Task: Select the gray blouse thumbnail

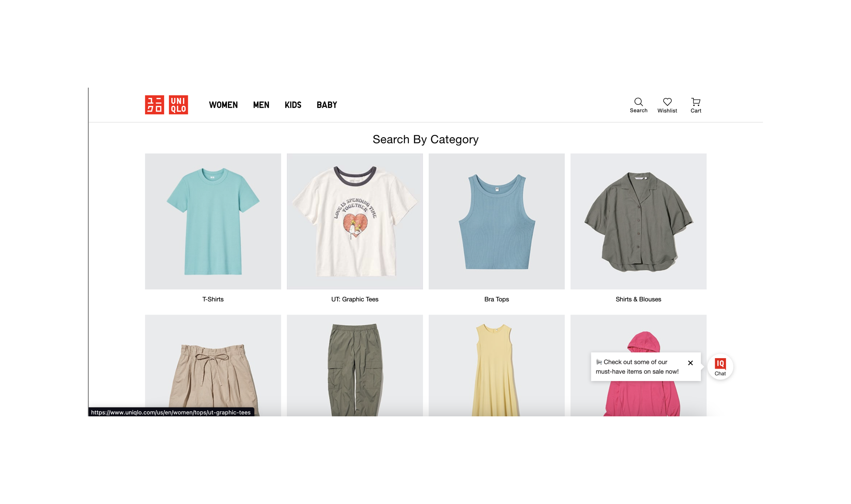Action: coord(638,221)
